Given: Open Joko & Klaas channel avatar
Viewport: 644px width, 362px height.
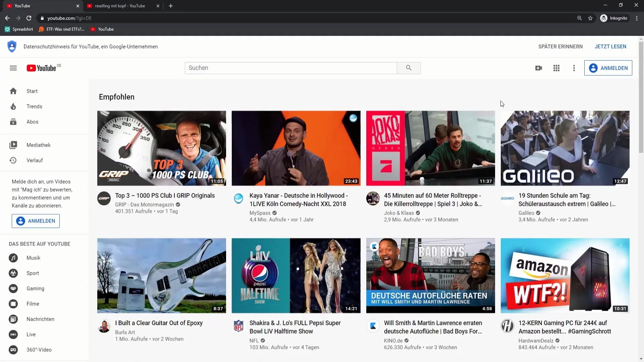Looking at the screenshot, I should pyautogui.click(x=373, y=198).
